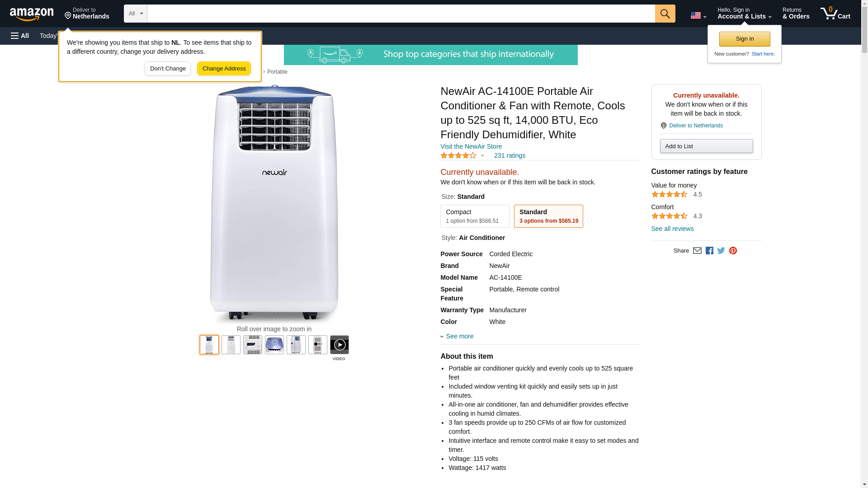Play the product video thumbnail
The image size is (868, 488).
click(x=339, y=345)
